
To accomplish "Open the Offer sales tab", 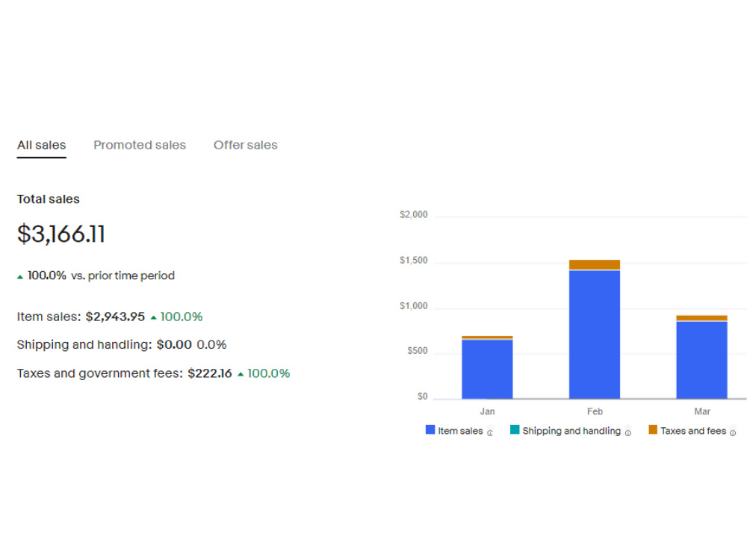I will point(245,146).
